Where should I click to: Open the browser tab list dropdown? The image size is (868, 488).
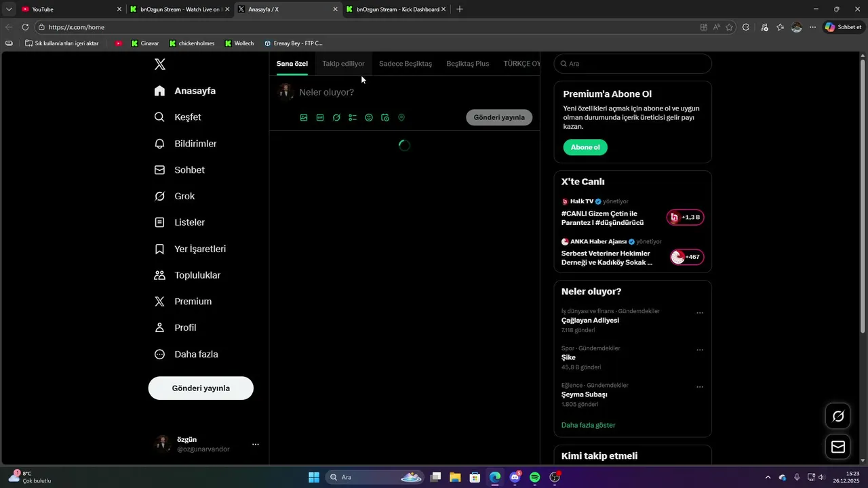coord(9,9)
